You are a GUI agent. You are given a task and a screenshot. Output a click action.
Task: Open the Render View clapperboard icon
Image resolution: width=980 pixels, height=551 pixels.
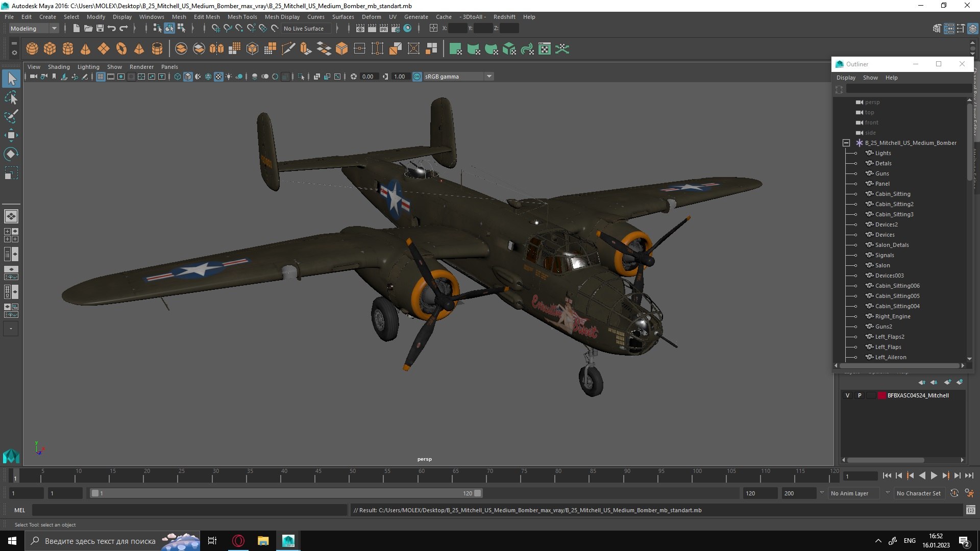360,29
